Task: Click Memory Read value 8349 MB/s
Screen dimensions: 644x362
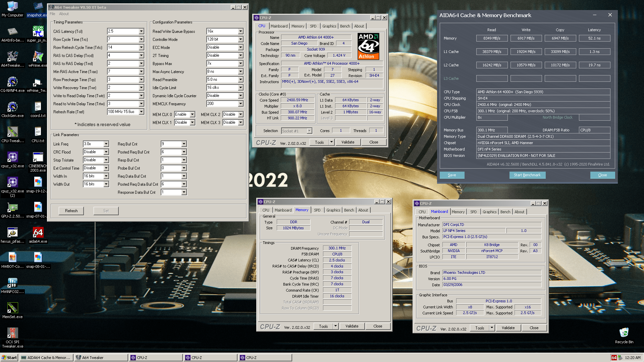Action: pos(492,38)
